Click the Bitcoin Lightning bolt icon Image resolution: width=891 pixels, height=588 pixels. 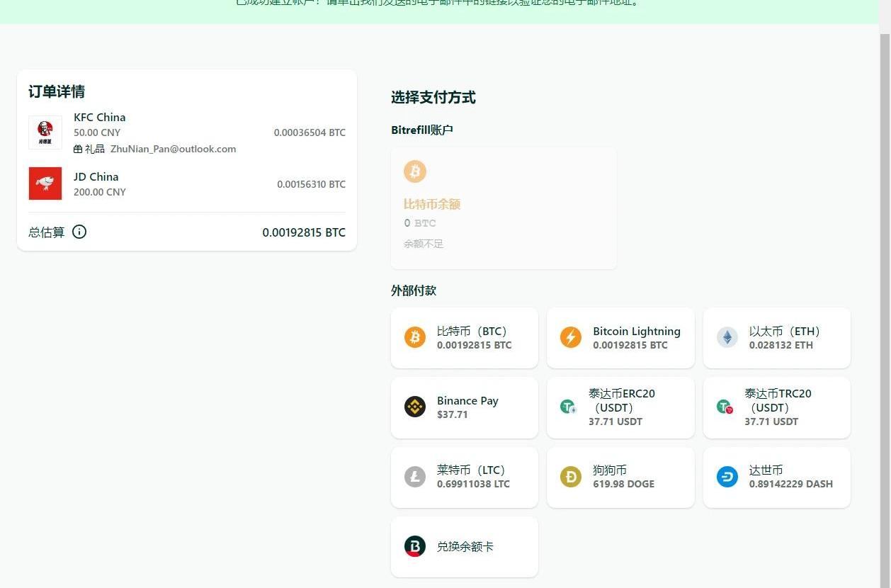coord(571,337)
